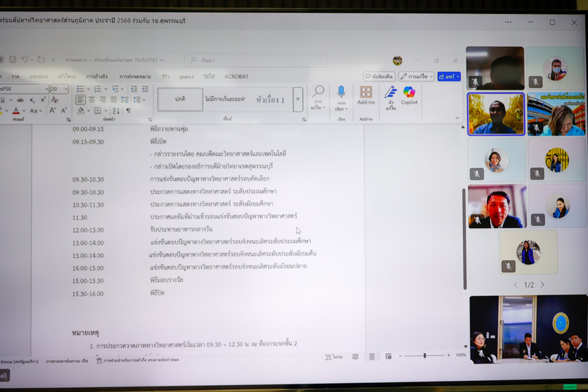This screenshot has width=588, height=392.
Task: Open the Mailings ribbon tab
Action: tap(135, 77)
